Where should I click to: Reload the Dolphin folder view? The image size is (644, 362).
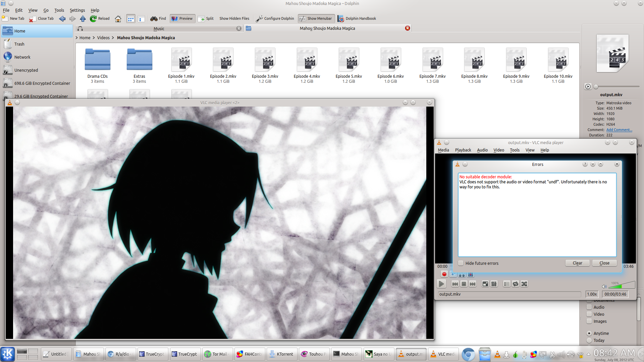pos(100,18)
